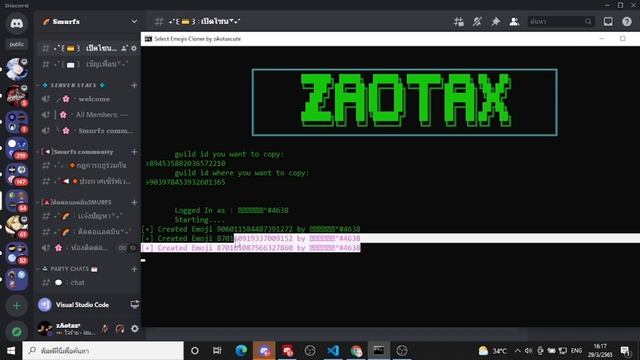
Task: Open the Threads icon in channel header
Action: pyautogui.click(x=458, y=22)
